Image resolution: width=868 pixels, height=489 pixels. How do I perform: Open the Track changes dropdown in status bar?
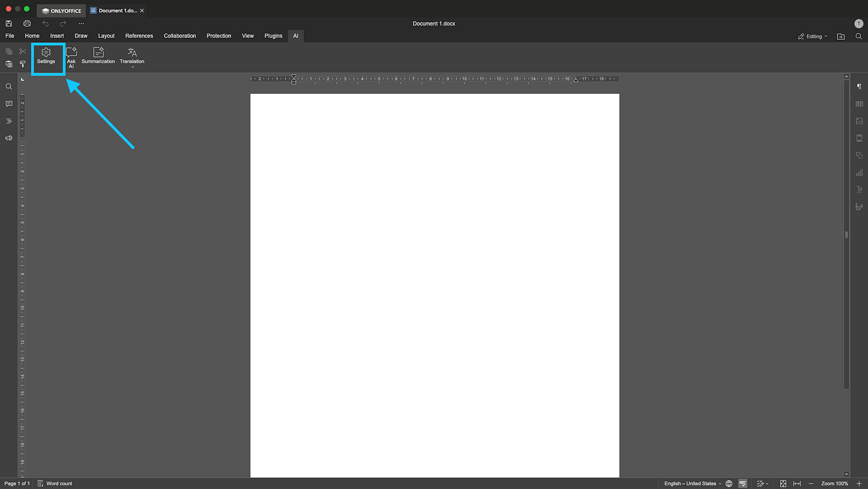[x=763, y=483]
